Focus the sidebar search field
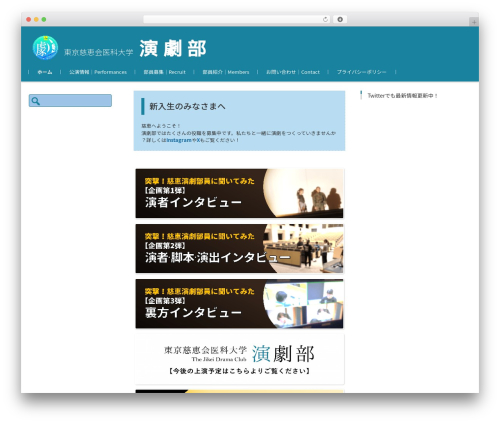Screen dimensions: 500x423 click(x=70, y=101)
